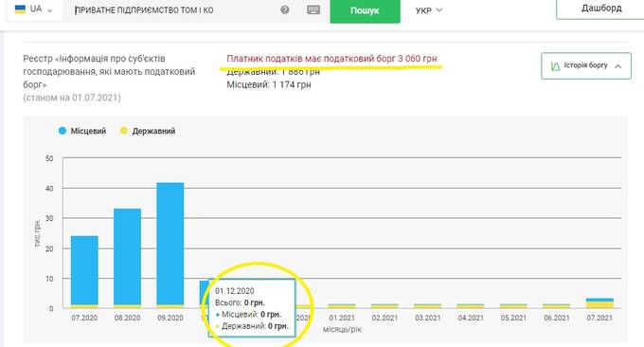
Task: Collapse the Історія боргу panel
Action: click(x=586, y=65)
